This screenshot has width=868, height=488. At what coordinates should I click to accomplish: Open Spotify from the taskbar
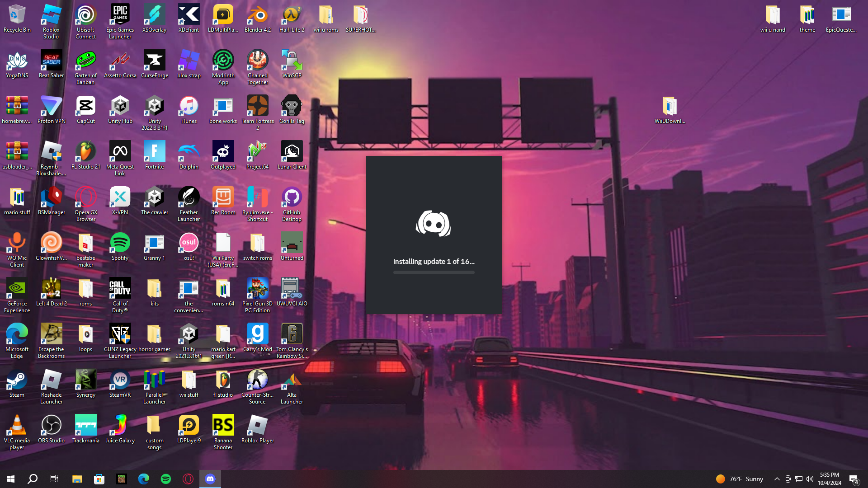click(x=165, y=479)
